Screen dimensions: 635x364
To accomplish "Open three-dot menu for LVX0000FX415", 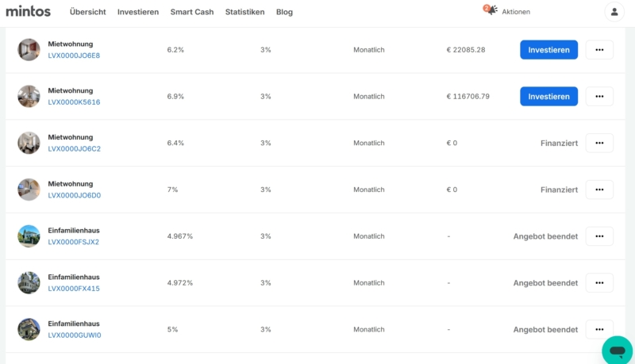I will 599,282.
